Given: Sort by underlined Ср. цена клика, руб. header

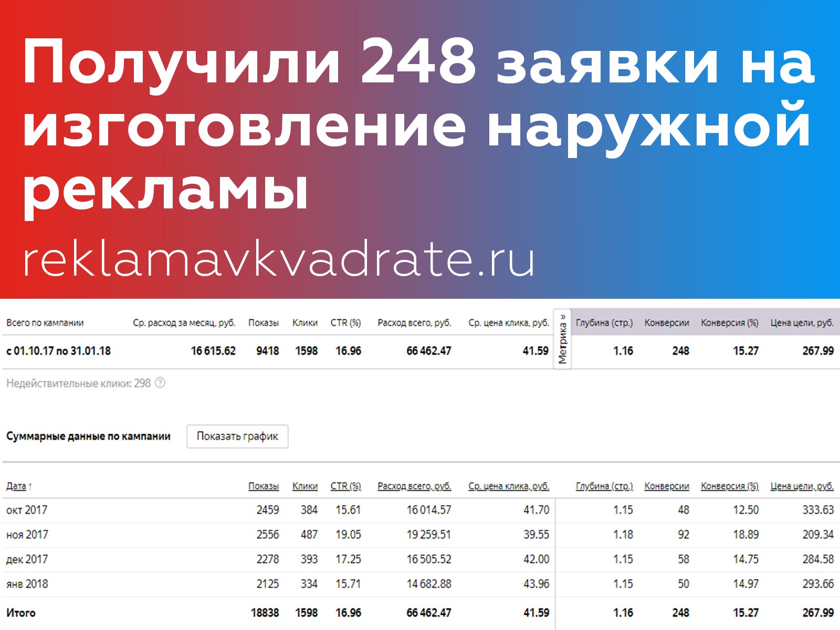Looking at the screenshot, I should 509,486.
